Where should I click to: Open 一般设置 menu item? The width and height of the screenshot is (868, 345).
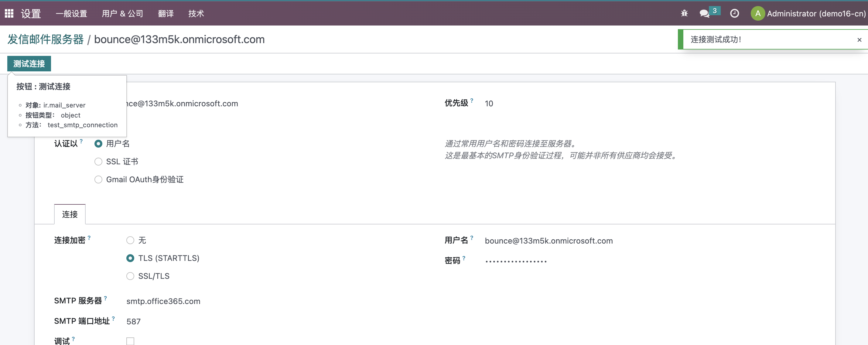(71, 13)
